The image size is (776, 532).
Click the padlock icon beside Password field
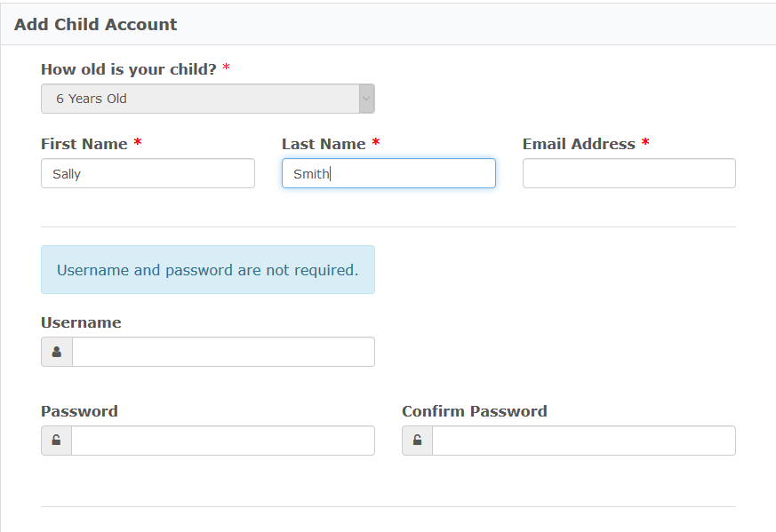[56, 440]
